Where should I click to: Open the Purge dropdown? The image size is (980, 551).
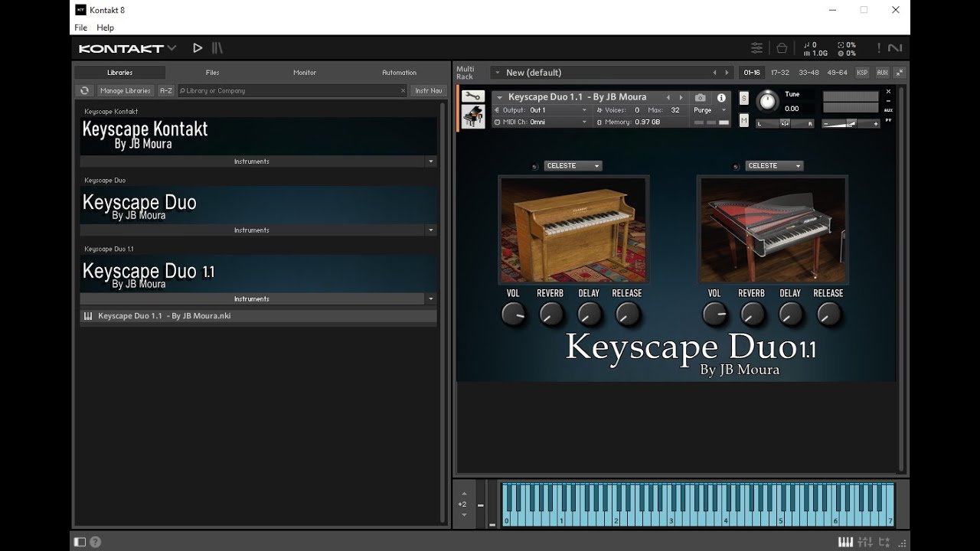coord(710,110)
